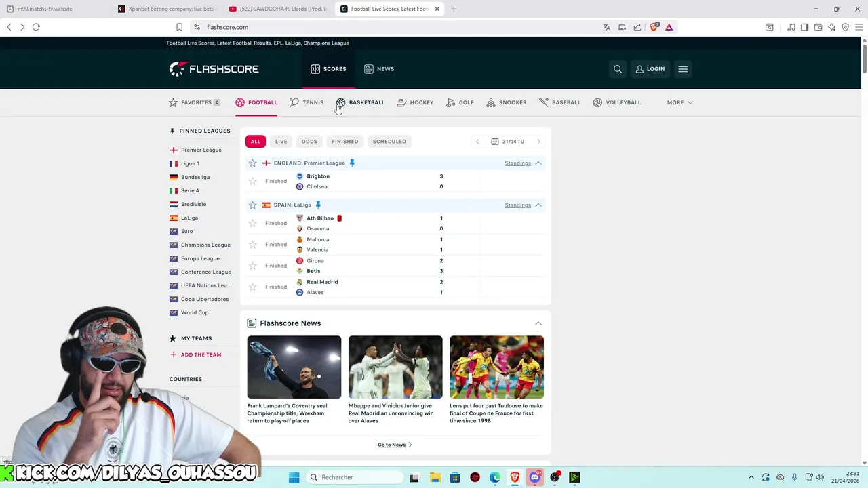Image resolution: width=868 pixels, height=488 pixels.
Task: Open browser media music note icon
Action: click(x=791, y=27)
